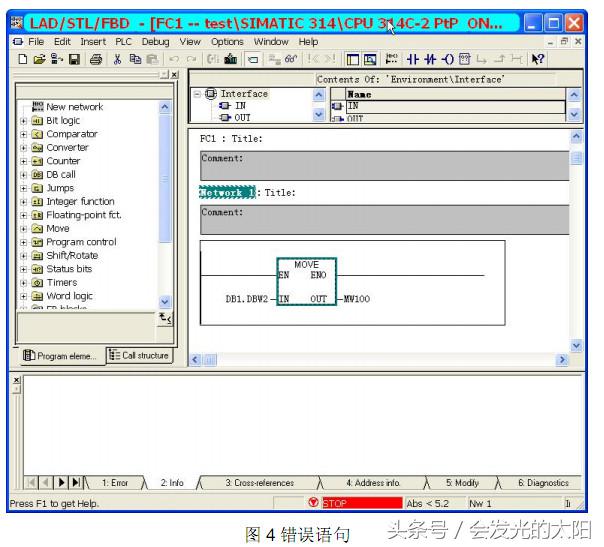Collapse the Interface tree node

click(197, 94)
